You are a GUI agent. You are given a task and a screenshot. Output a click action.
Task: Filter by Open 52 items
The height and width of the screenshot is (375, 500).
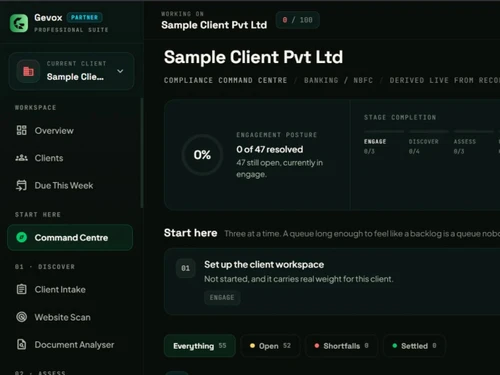tap(270, 346)
